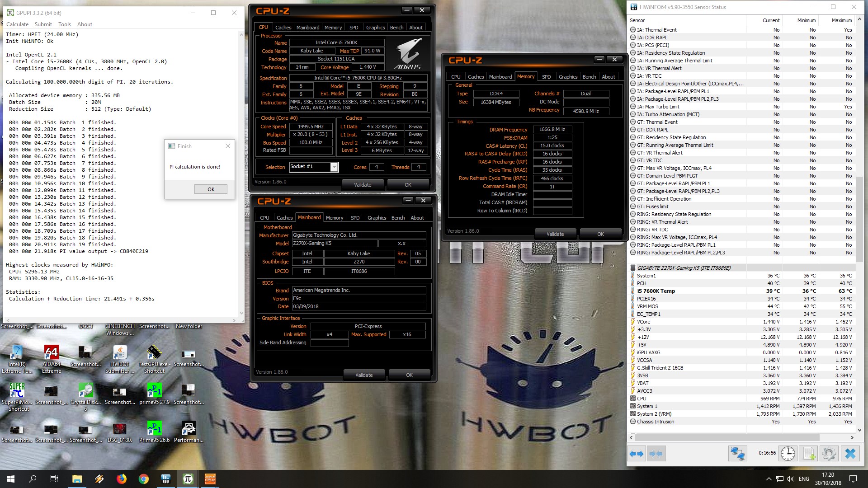This screenshot has height=488, width=868.
Task: Click ENG language indicator
Action: (804, 479)
